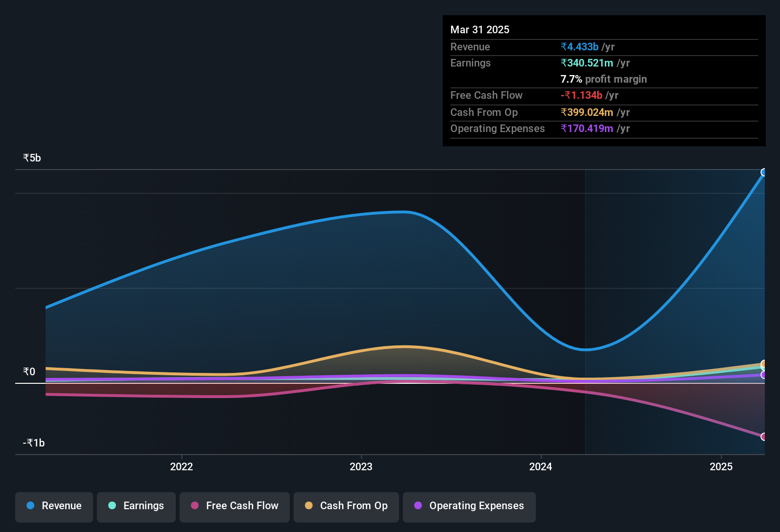
Task: Click the 2023 x-axis label
Action: click(361, 466)
